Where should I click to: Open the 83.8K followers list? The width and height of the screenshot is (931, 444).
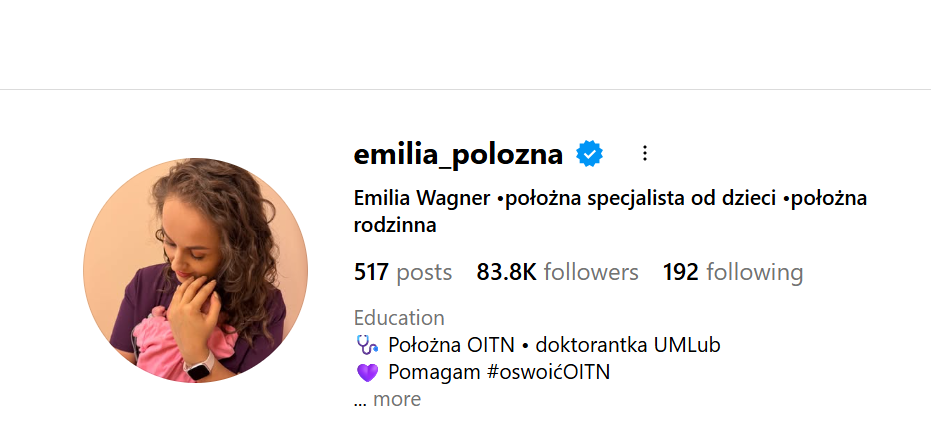click(558, 272)
